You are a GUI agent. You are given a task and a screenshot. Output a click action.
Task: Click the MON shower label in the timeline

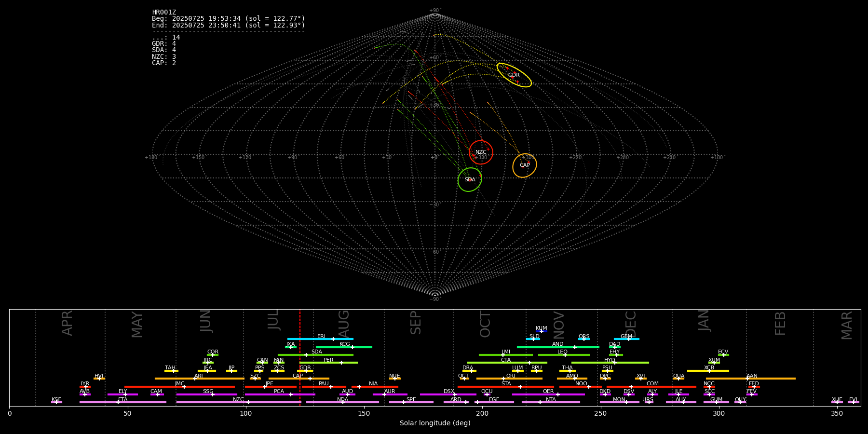(x=619, y=400)
